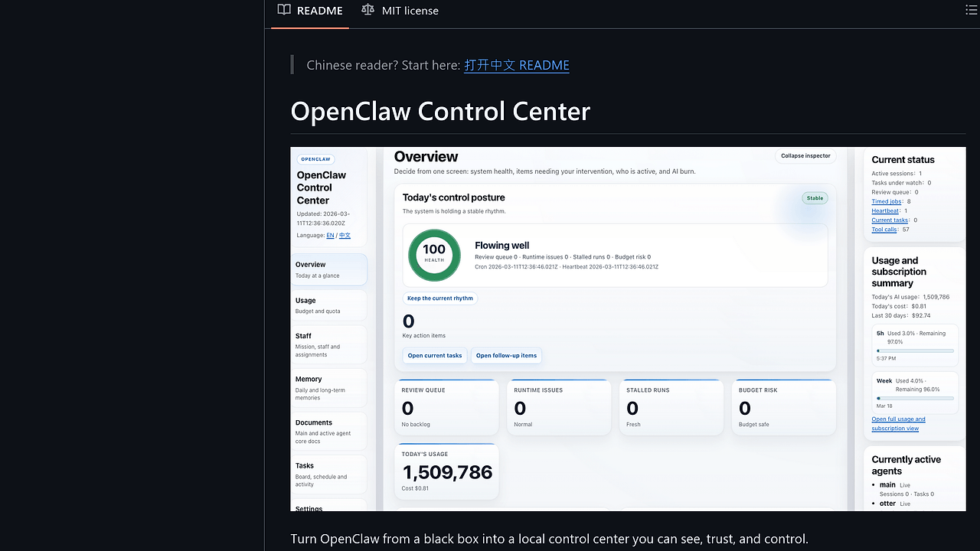
Task: Click the Collapse inspector button
Action: [x=805, y=155]
